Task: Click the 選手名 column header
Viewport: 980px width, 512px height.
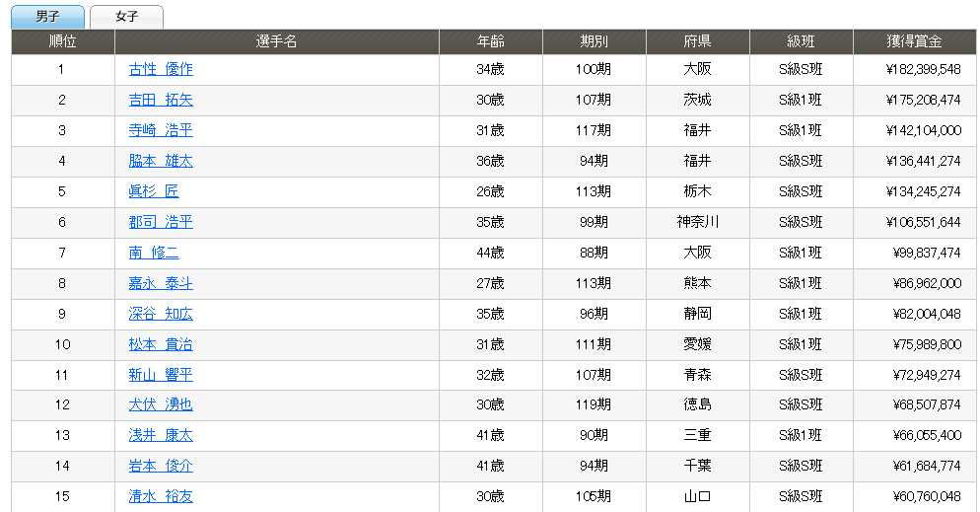Action: 276,42
